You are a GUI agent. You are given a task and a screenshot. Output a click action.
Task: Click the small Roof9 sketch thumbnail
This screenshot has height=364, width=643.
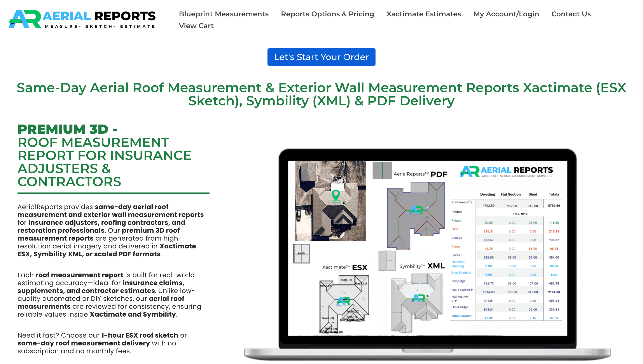(x=301, y=253)
